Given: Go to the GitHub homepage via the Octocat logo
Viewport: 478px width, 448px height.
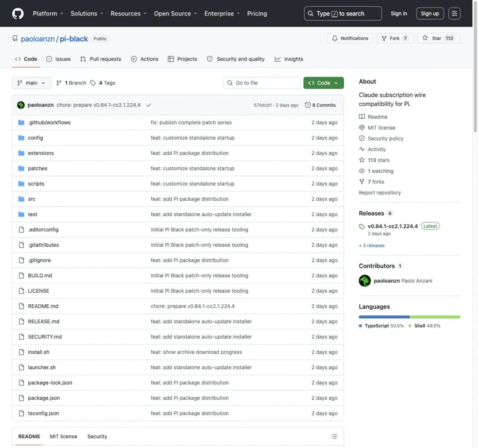Looking at the screenshot, I should [x=18, y=13].
